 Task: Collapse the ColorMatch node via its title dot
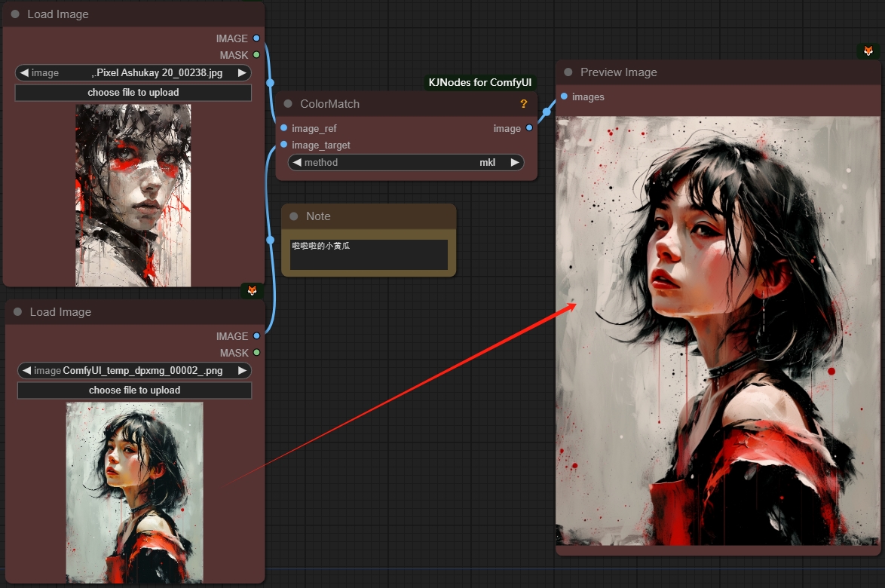coord(288,104)
